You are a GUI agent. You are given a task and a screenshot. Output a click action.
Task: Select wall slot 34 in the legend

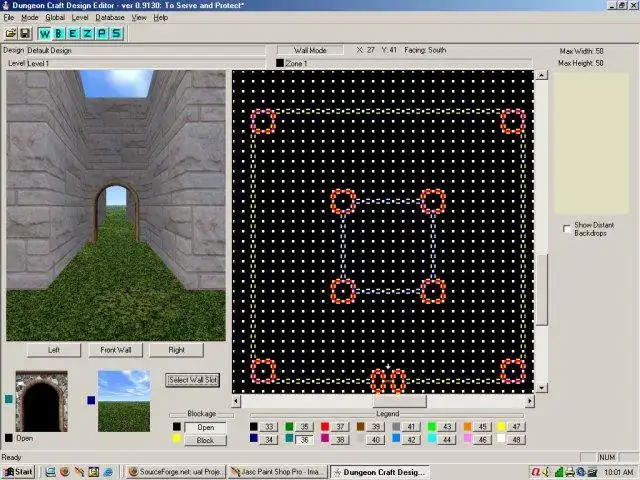tap(269, 440)
